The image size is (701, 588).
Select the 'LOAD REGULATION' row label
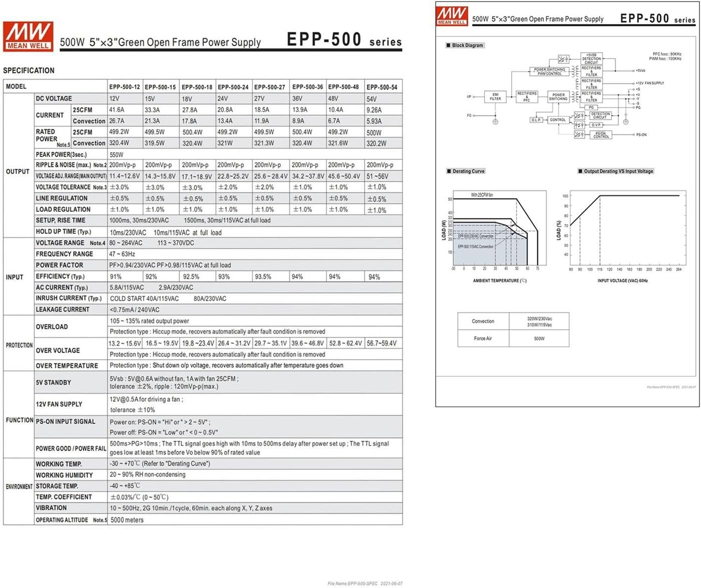63,209
